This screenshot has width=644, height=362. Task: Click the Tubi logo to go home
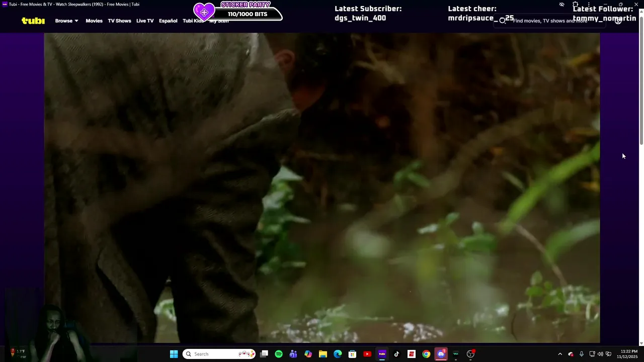pos(33,21)
